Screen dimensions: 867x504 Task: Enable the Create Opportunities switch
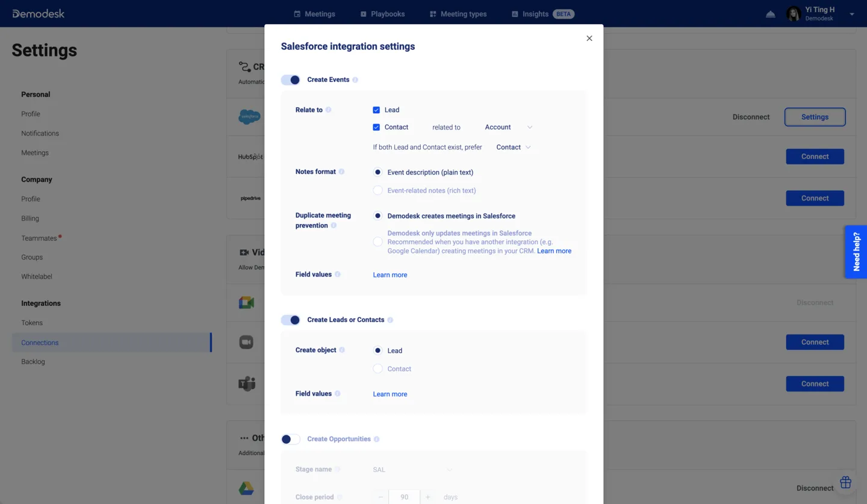(x=291, y=439)
